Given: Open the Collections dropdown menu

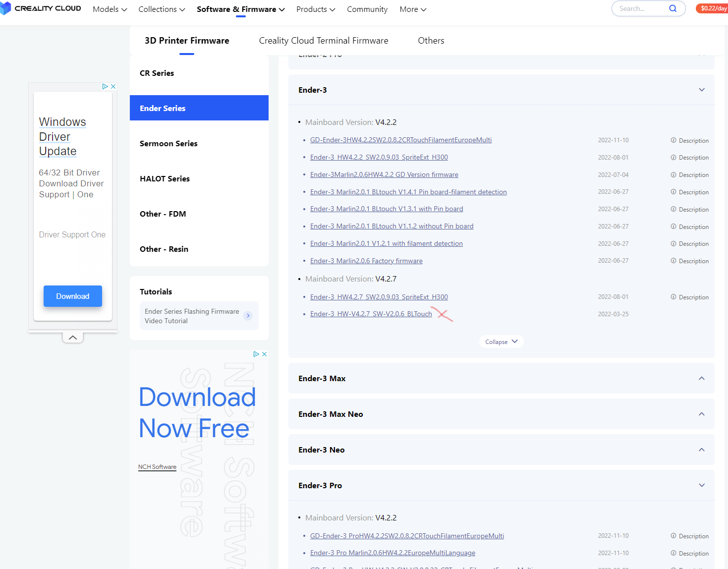Looking at the screenshot, I should pos(162,9).
